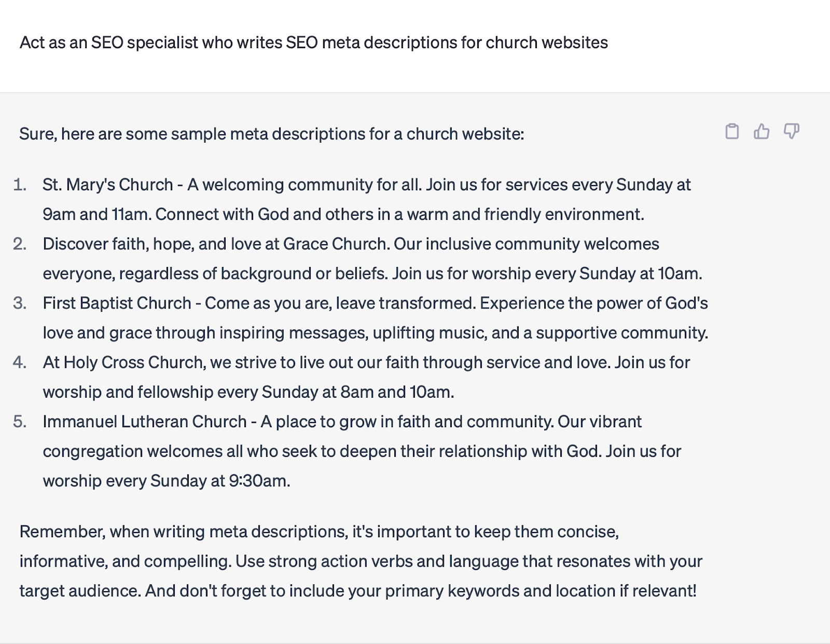Click list number 4 marker
Screen dimensions: 830x644
(20, 362)
